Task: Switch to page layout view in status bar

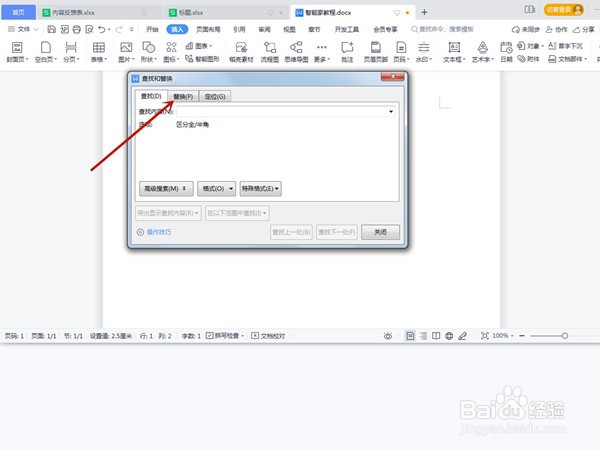Action: [x=410, y=336]
